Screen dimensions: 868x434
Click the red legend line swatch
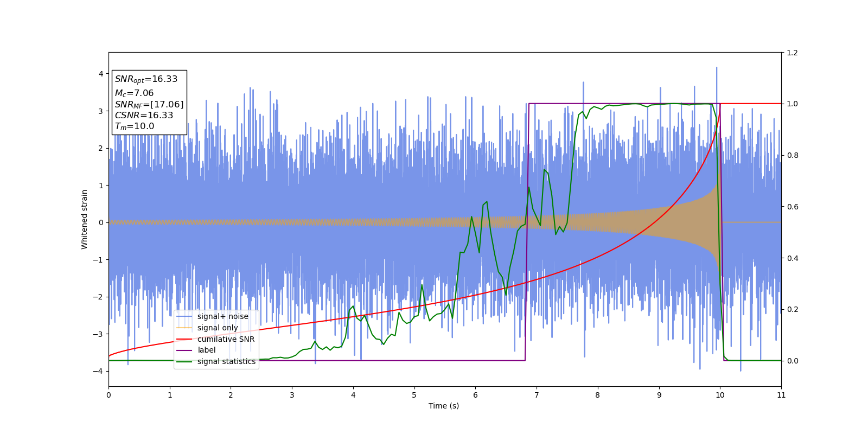pyautogui.click(x=184, y=339)
